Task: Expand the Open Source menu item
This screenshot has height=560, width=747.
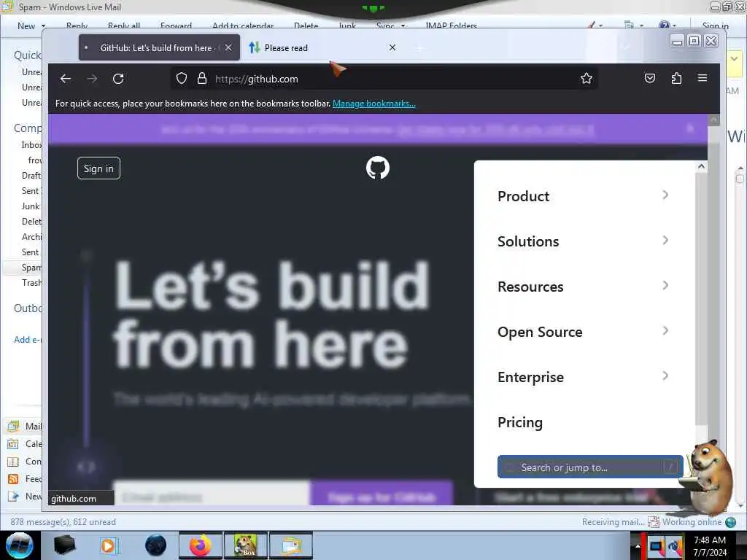Action: coord(583,332)
